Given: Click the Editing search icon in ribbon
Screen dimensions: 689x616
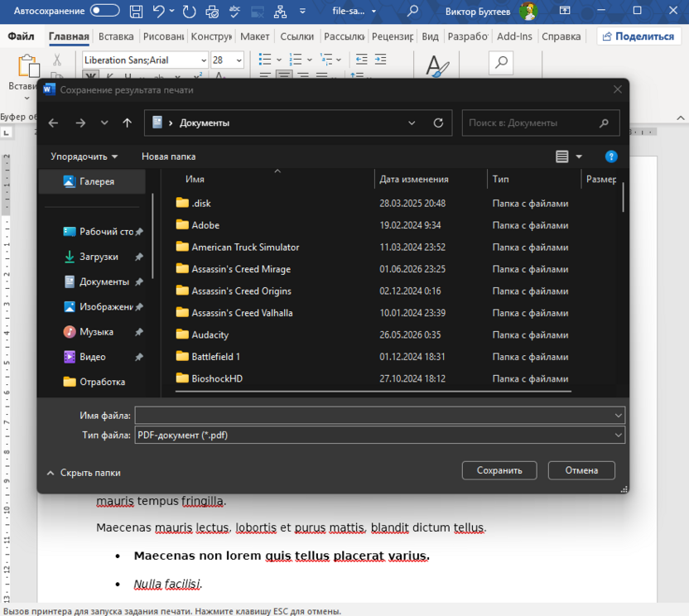Looking at the screenshot, I should (501, 63).
